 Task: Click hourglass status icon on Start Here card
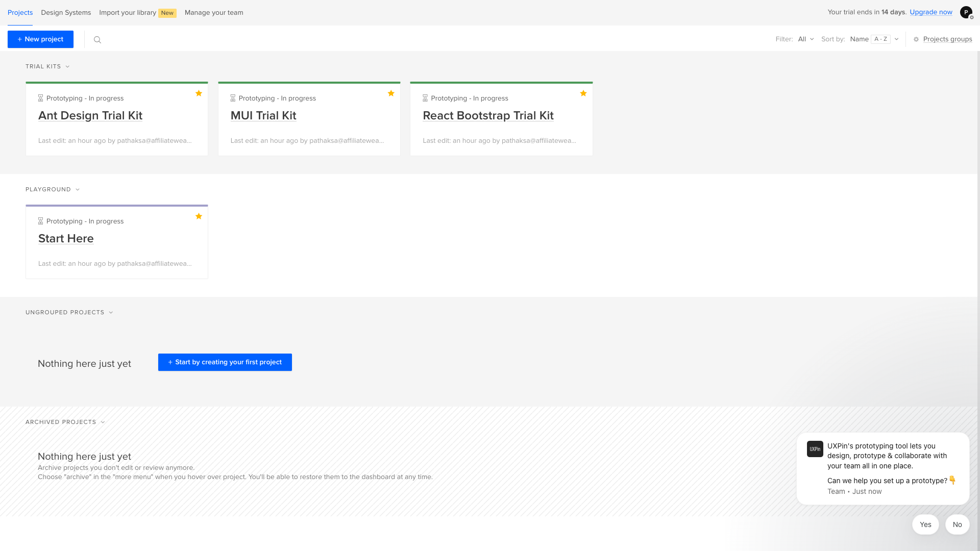[x=41, y=221]
